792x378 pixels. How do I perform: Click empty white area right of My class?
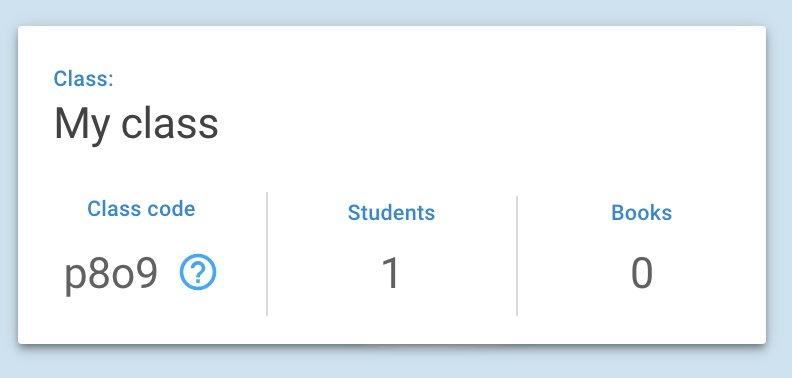480,124
